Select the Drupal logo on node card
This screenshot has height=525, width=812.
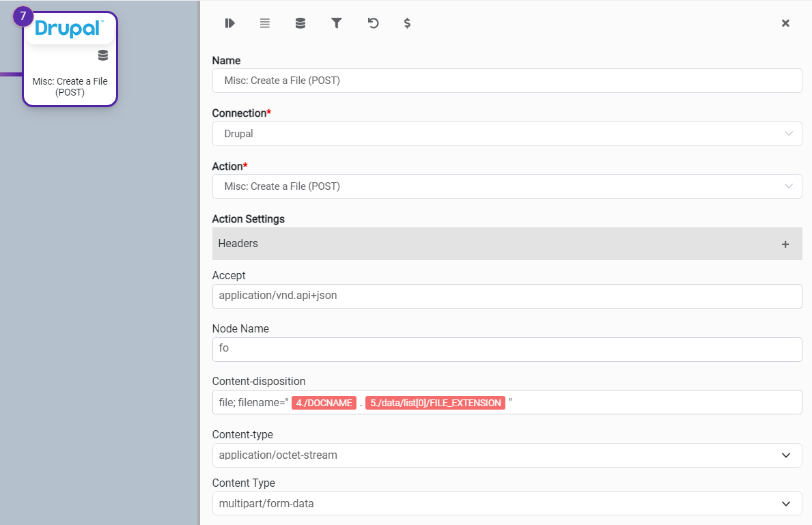pyautogui.click(x=69, y=29)
